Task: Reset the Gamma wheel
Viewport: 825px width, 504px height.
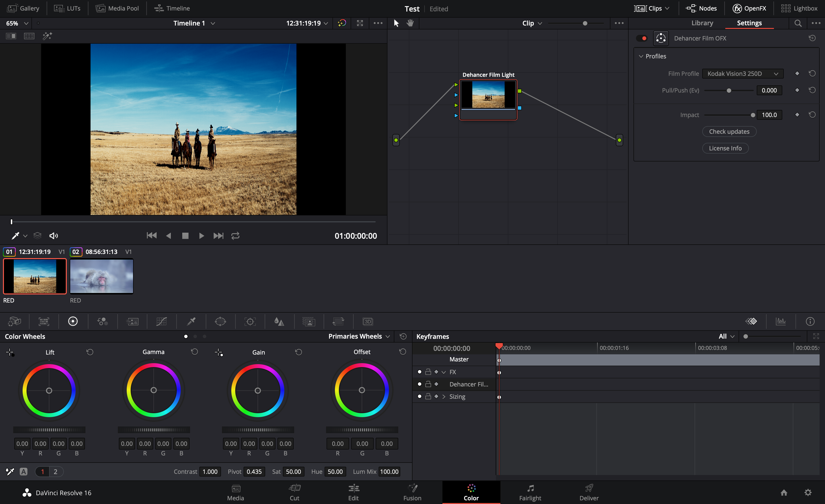Action: coord(194,352)
